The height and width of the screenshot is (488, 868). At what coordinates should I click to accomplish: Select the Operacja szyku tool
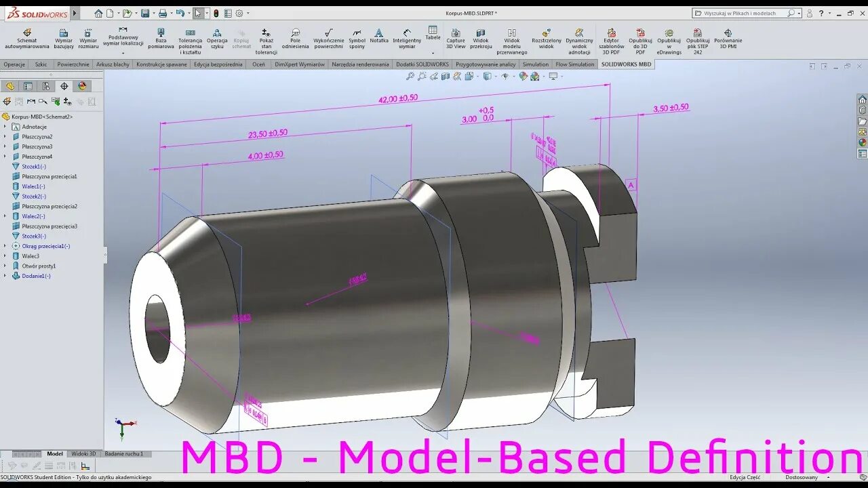[217, 39]
